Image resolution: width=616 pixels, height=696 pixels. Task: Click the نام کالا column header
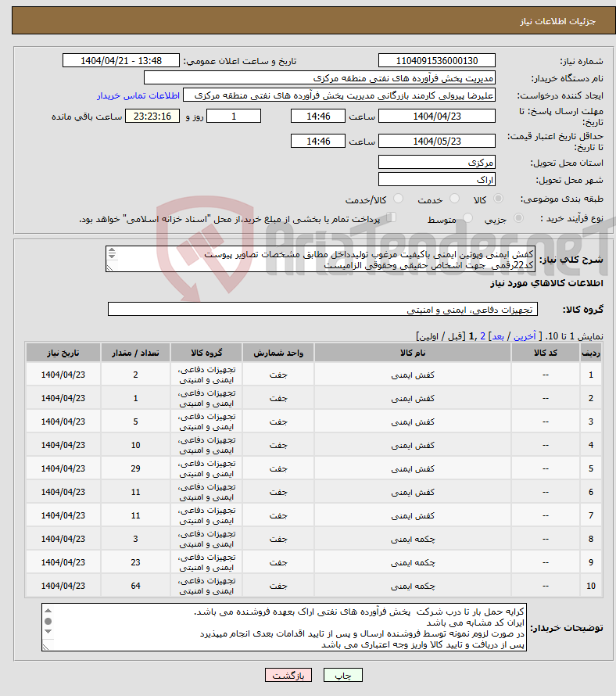(x=412, y=353)
